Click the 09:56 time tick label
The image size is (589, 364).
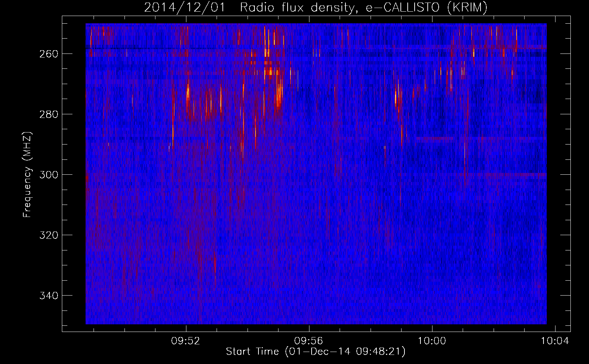point(309,341)
